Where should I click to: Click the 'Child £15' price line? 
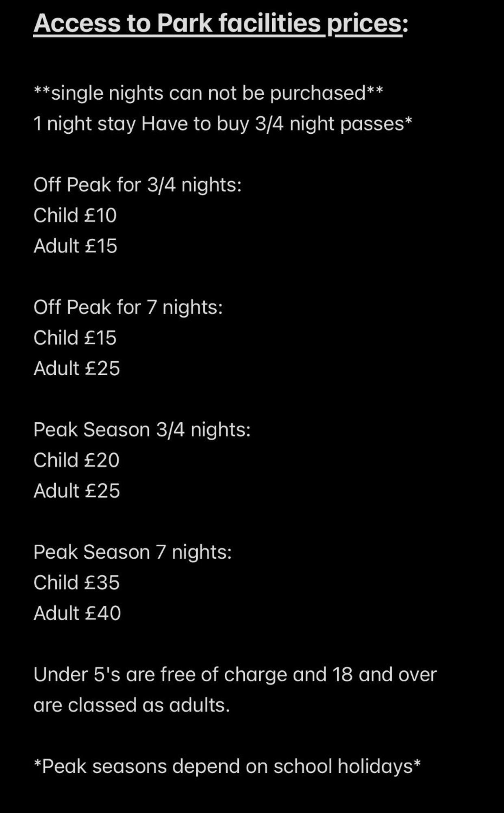[75, 338]
